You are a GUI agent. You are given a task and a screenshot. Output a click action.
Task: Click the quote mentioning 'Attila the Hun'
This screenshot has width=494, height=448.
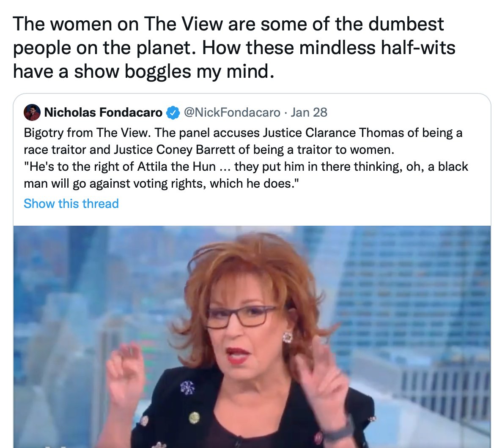tap(246, 167)
